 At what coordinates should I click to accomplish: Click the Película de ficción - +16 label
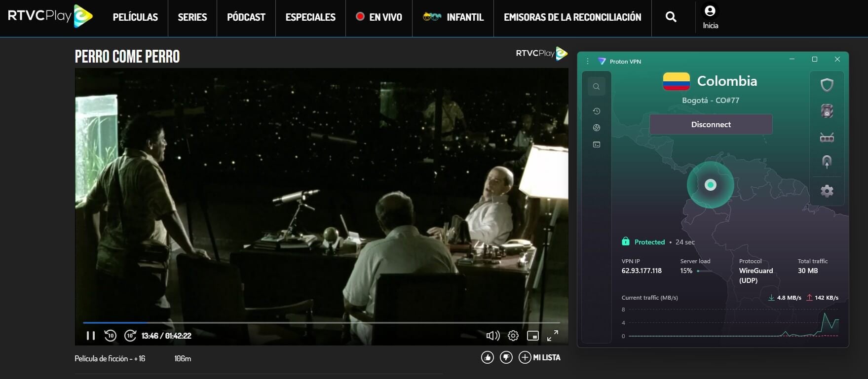pos(110,359)
